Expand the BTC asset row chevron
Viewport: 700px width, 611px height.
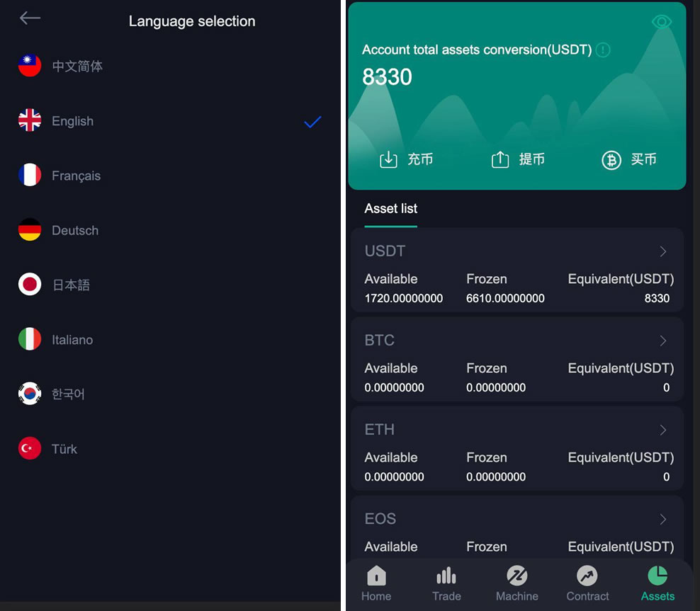(x=663, y=341)
